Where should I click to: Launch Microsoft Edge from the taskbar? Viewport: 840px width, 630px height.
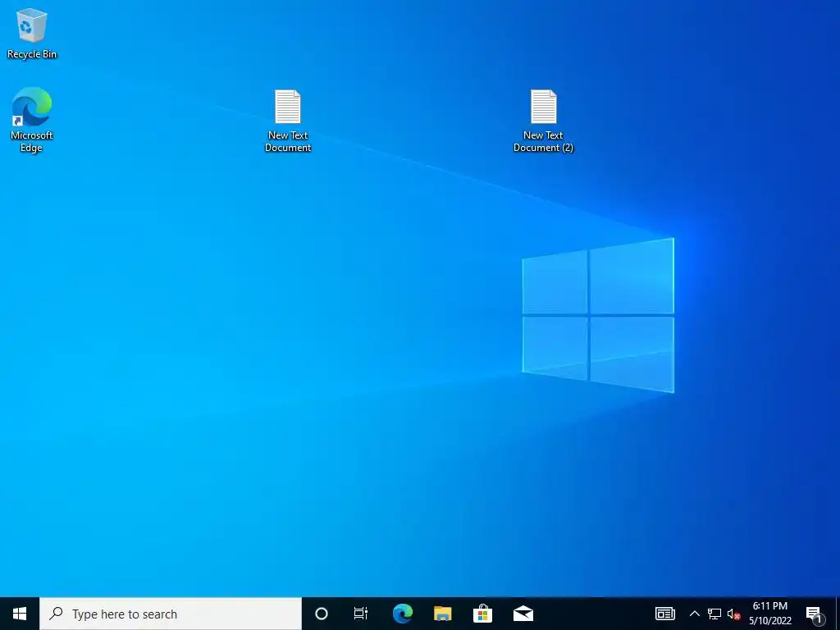[402, 614]
